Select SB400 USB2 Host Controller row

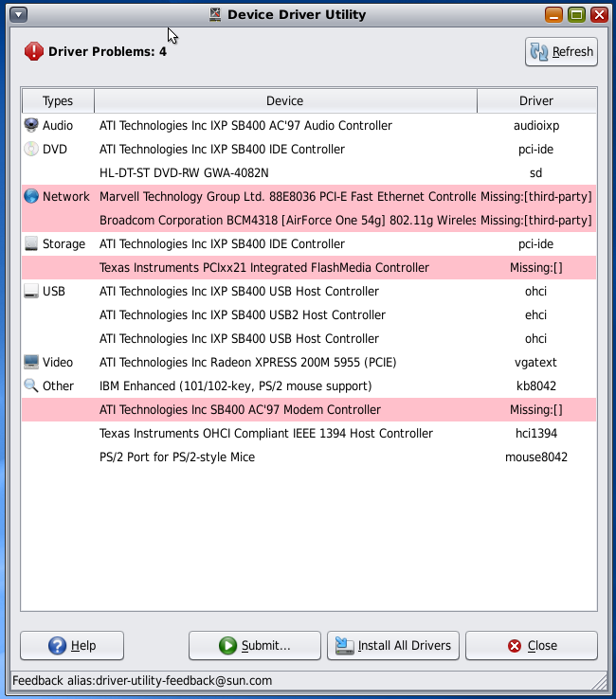pyautogui.click(x=309, y=314)
